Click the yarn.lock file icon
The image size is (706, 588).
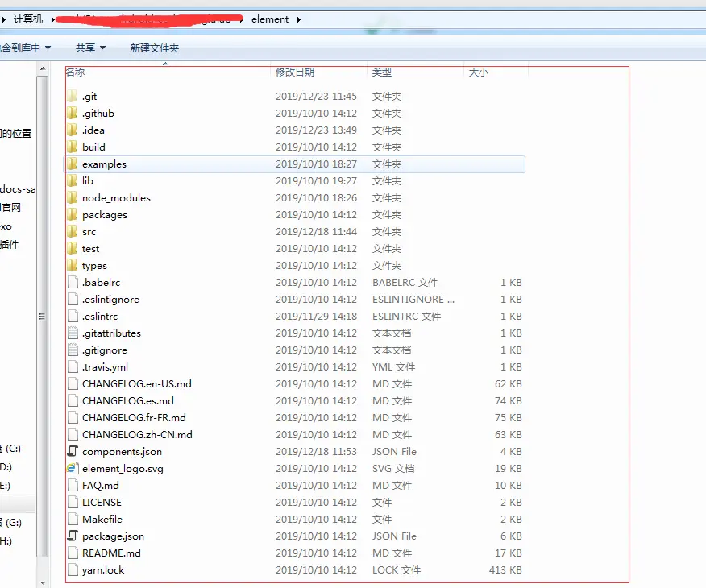(x=73, y=569)
